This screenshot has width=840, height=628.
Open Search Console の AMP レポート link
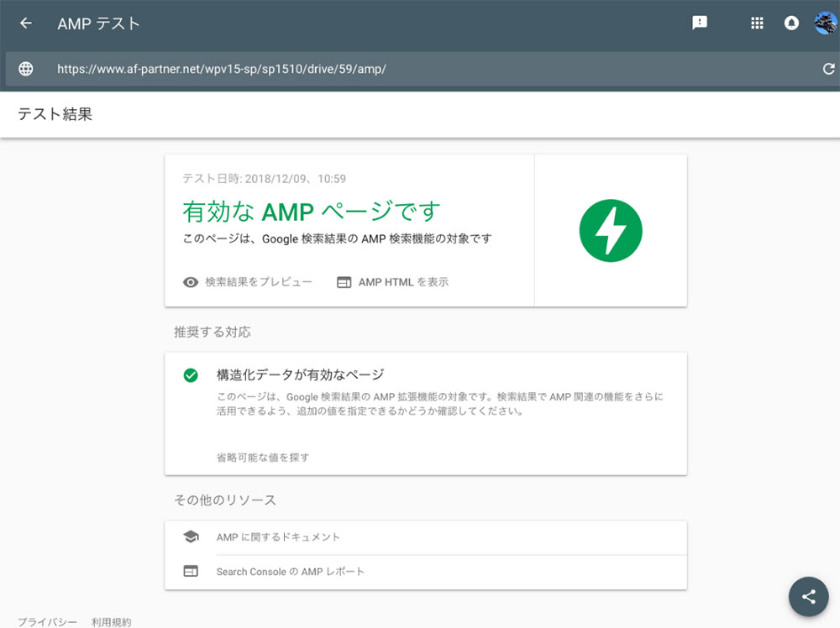point(290,571)
